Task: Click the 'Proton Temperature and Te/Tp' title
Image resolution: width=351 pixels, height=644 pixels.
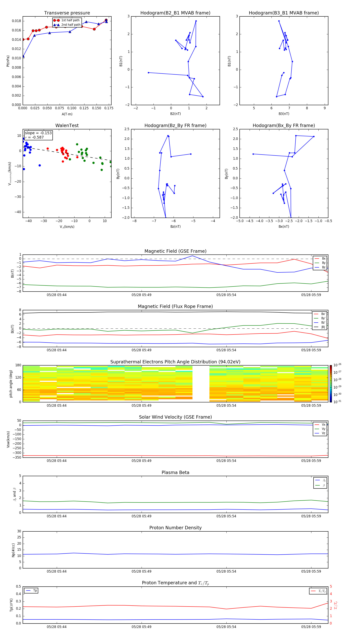Action: coord(175,583)
